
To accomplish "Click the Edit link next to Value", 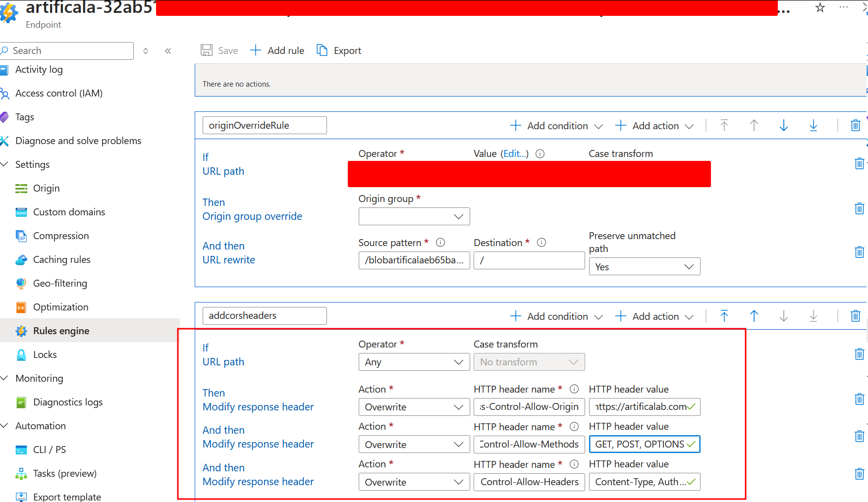I will 515,154.
